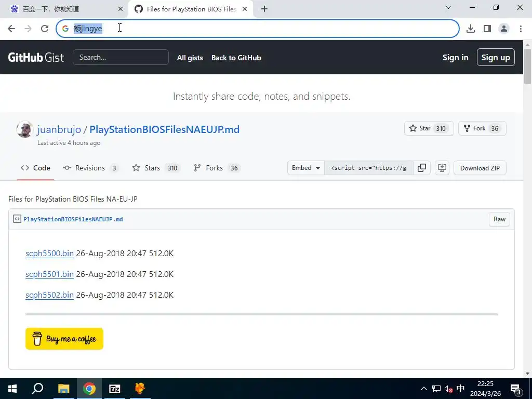Open All gists link
Screen dimensions: 532x399
click(x=190, y=58)
